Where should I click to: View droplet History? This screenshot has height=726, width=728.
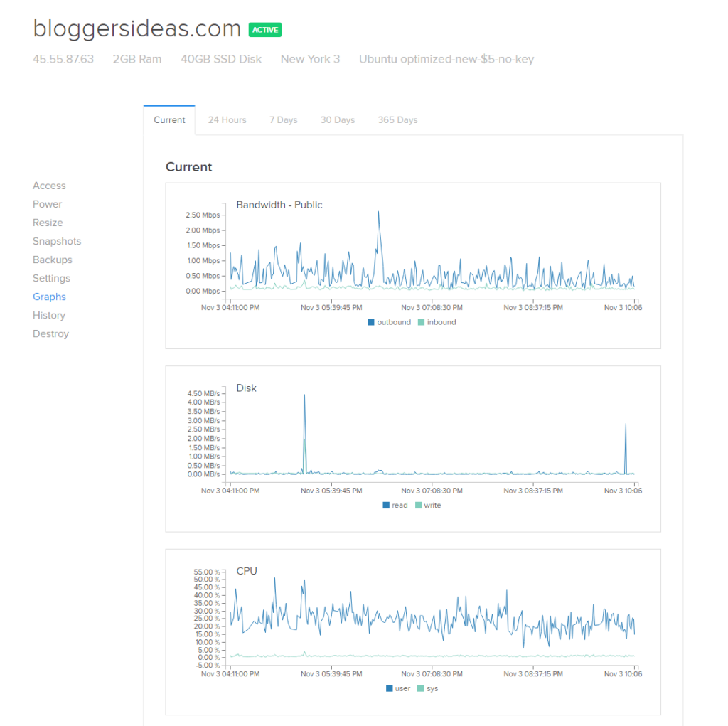click(x=48, y=315)
